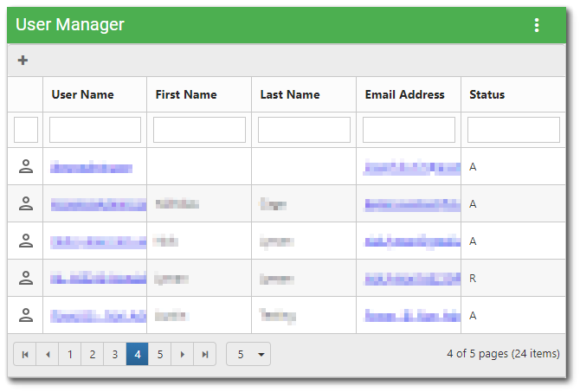Sort by the User Name column header
The image size is (580, 392).
pos(82,94)
